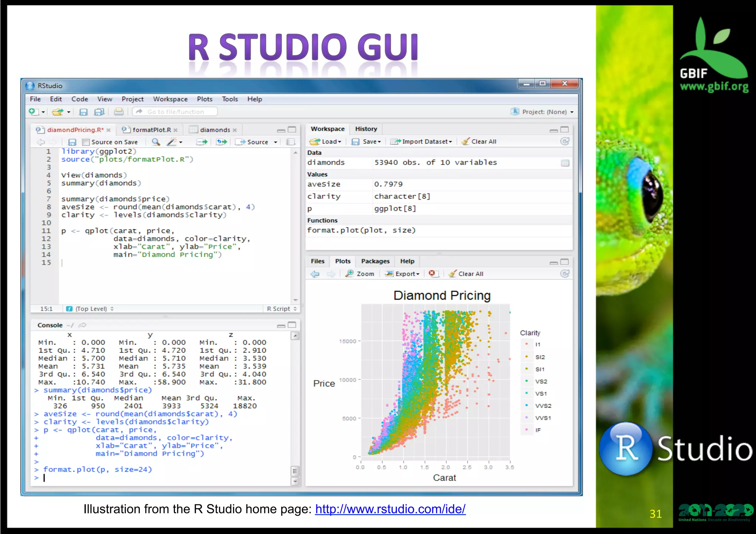Switch to the diamonds data tab

215,130
